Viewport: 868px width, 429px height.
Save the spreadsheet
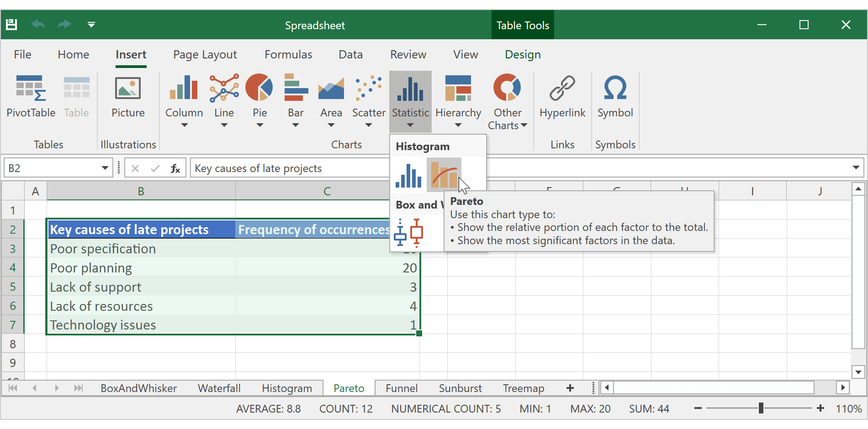tap(11, 25)
